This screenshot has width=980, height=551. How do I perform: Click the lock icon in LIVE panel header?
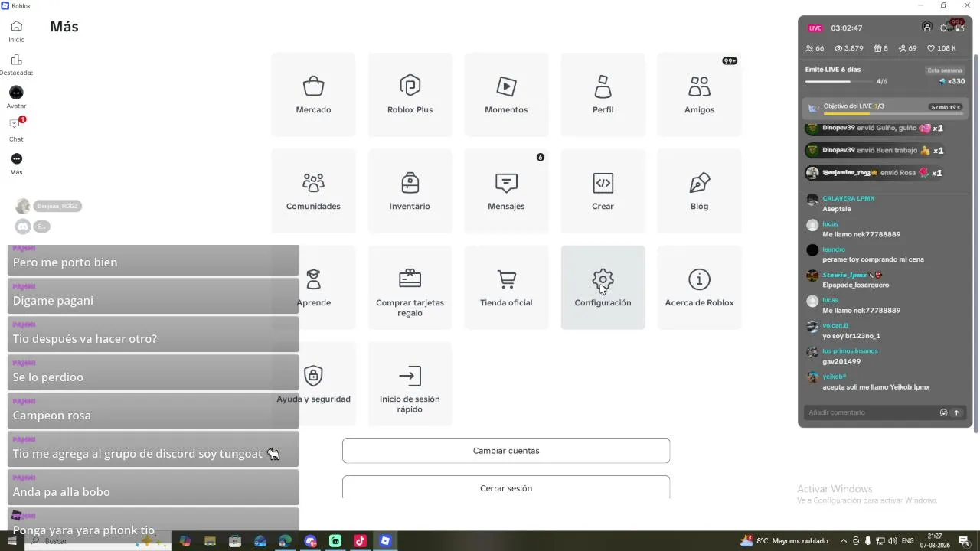pos(927,28)
